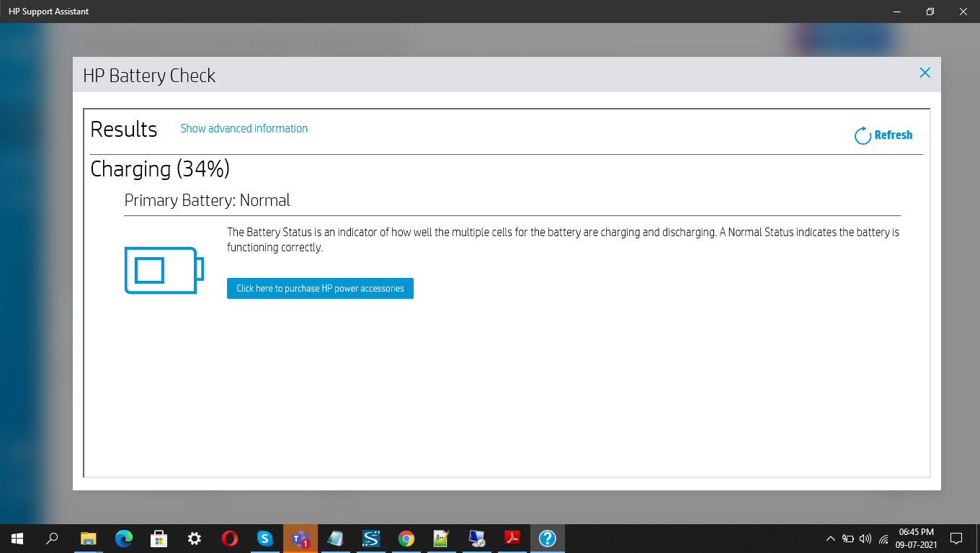Open Adobe Acrobat Reader taskbar icon

click(512, 539)
